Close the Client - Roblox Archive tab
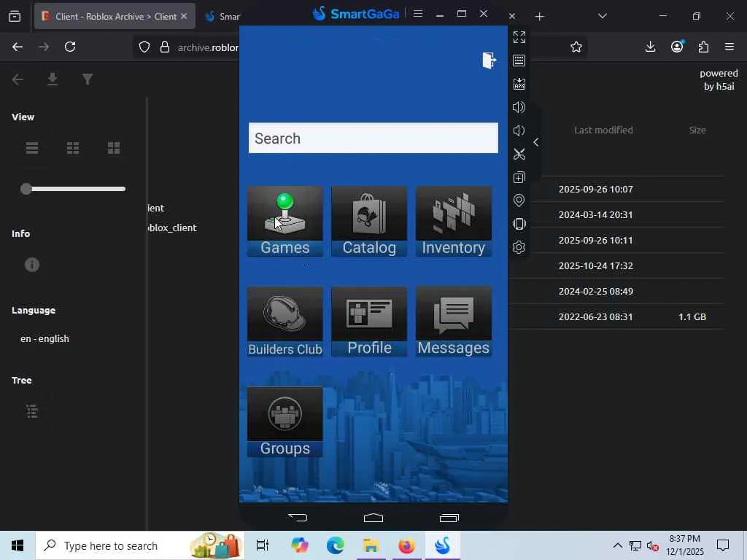This screenshot has height=560, width=747. (x=184, y=16)
